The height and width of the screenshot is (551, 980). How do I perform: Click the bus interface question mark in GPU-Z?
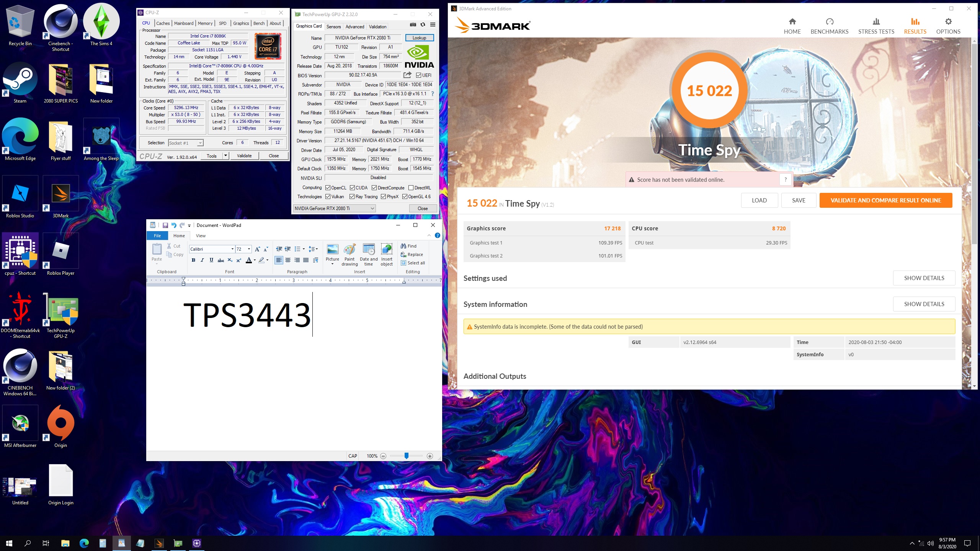[x=433, y=94]
